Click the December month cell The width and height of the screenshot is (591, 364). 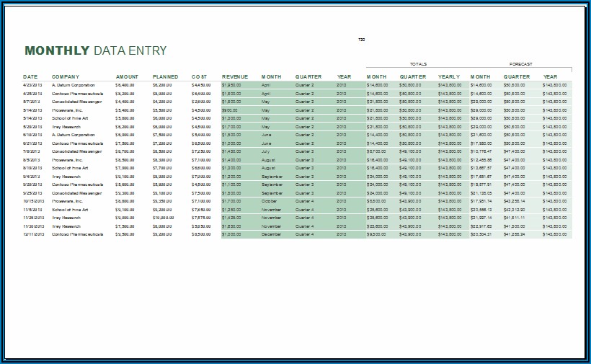pos(272,234)
